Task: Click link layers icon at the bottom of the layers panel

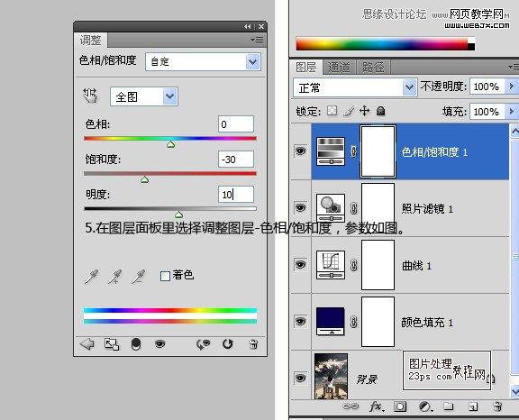Action: point(351,406)
